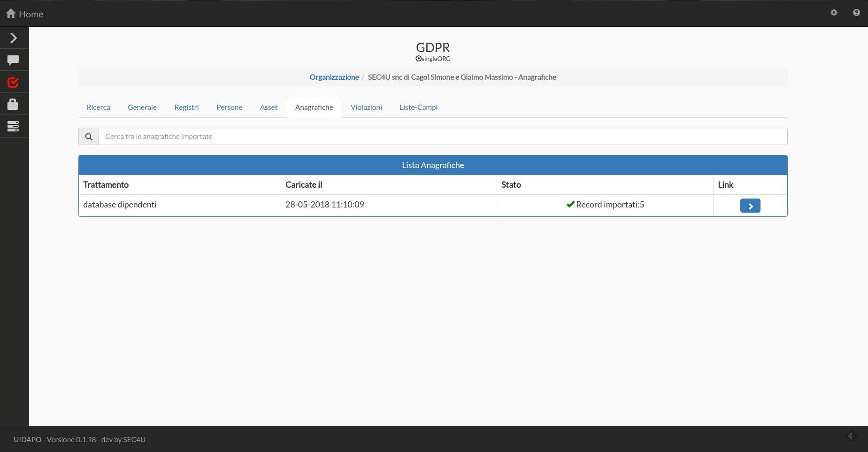Open the help question mark icon
868x452 pixels.
coord(856,13)
